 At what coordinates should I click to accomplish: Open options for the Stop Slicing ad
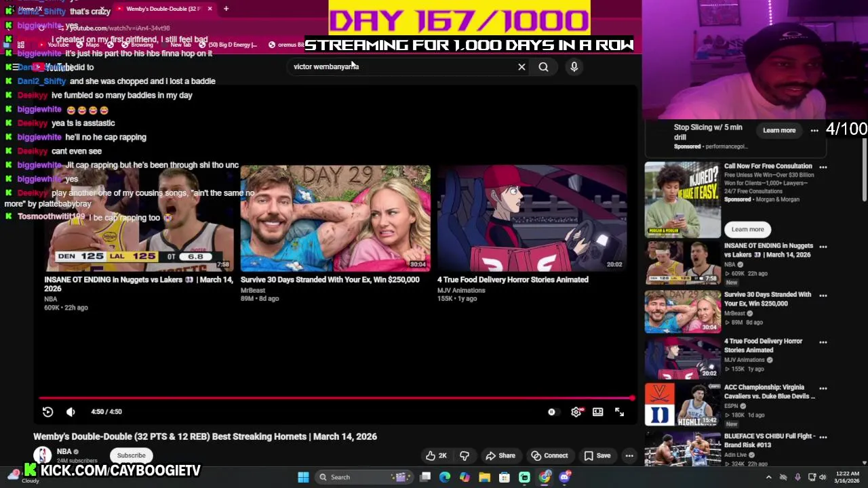(x=814, y=130)
